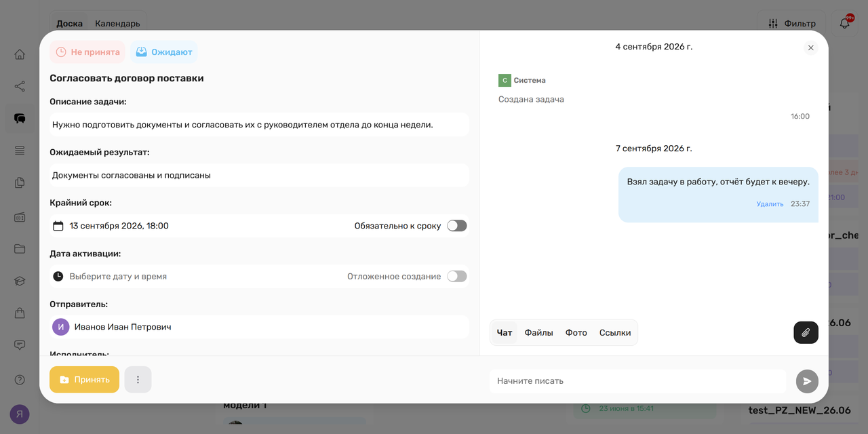868x434 pixels.
Task: Click the date header "4 сентября 2026 г."
Action: coord(654,47)
